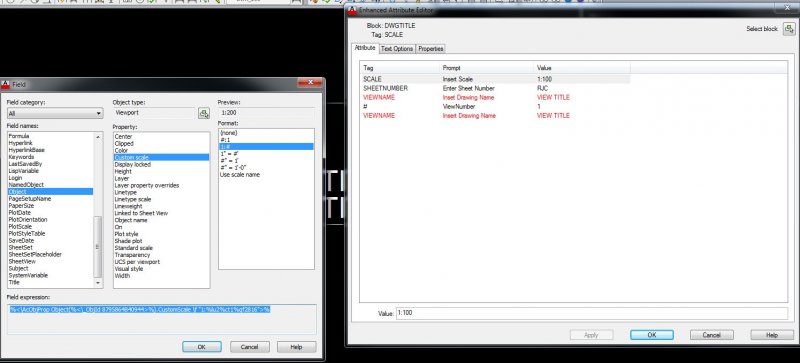
Task: Click the select object icon beside Viewport
Action: 204,113
